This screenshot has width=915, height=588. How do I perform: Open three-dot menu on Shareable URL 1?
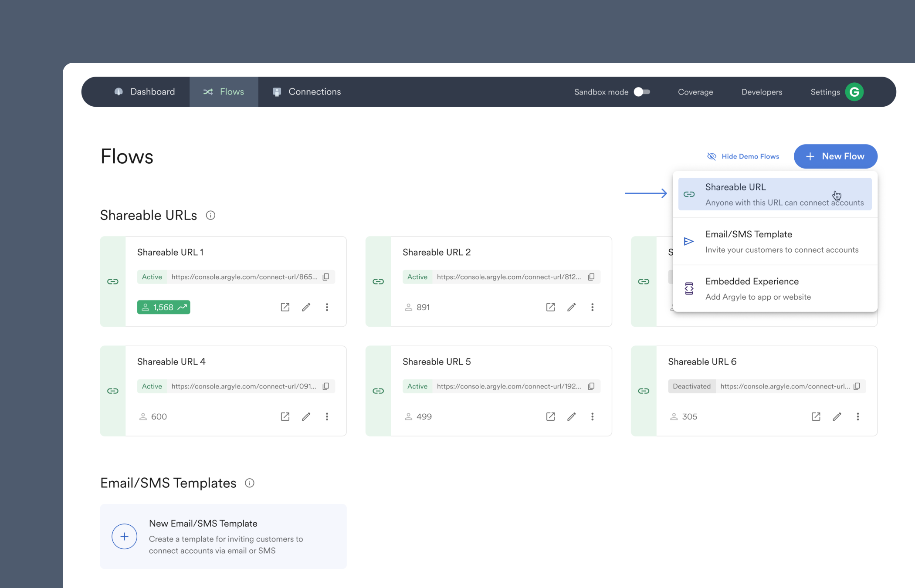click(327, 307)
